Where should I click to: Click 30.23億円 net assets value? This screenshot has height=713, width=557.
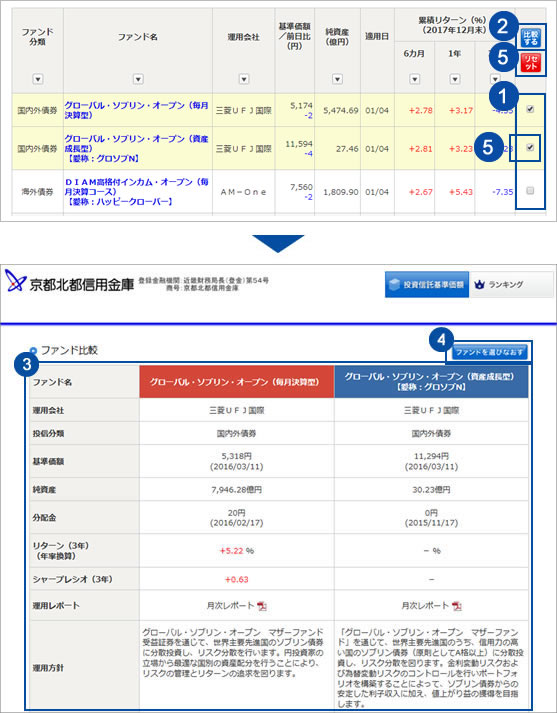pyautogui.click(x=431, y=490)
